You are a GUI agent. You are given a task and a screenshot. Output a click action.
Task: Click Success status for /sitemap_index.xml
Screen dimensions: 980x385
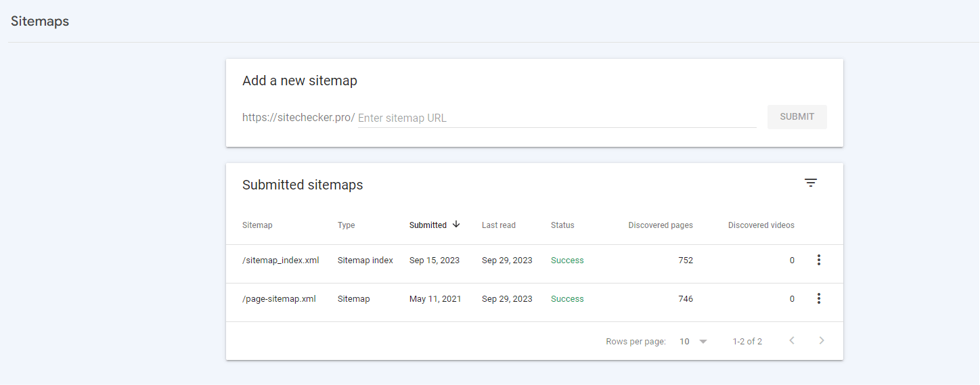pos(567,261)
